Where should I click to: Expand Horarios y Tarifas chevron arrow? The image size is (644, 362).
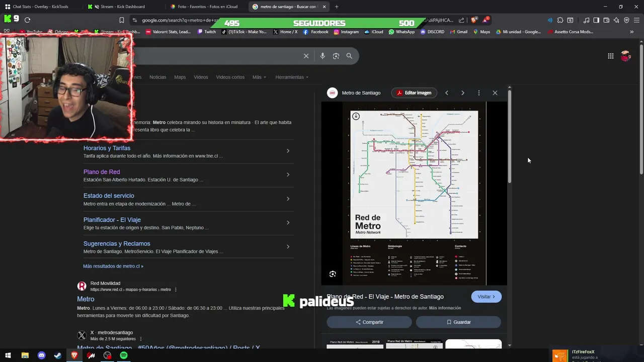(288, 151)
